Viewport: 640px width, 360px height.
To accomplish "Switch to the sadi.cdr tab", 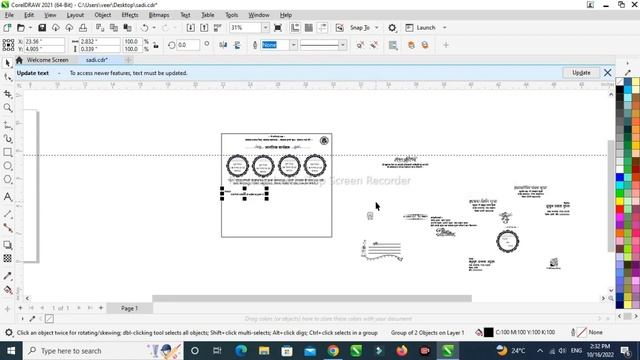I will [97, 60].
